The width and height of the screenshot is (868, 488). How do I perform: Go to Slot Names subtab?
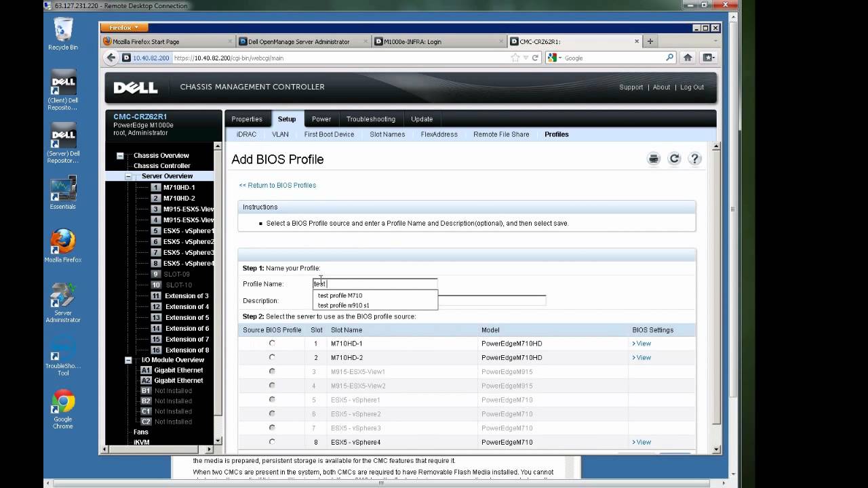(x=387, y=134)
